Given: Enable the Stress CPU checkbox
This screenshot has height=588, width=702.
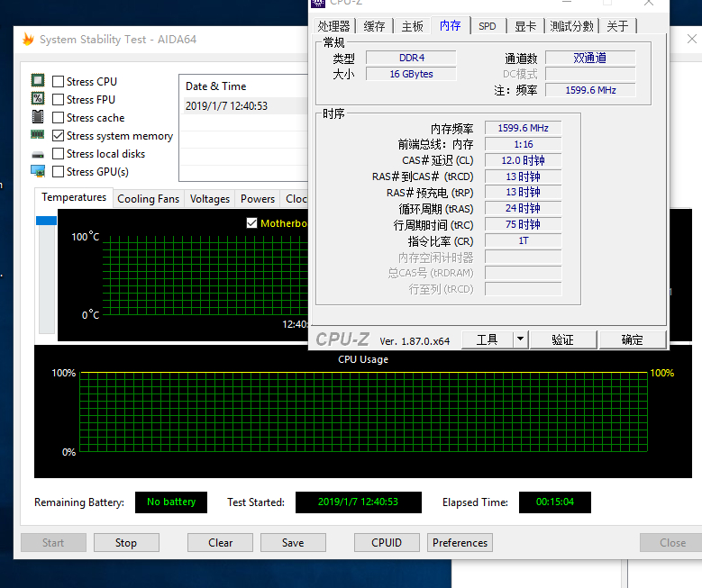Looking at the screenshot, I should pyautogui.click(x=58, y=81).
